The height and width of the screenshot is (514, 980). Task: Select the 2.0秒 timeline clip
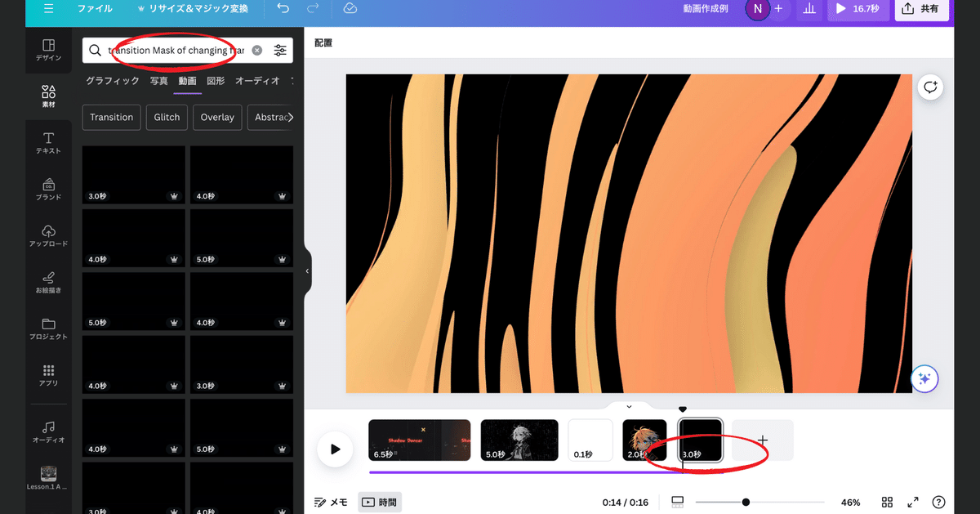click(x=644, y=440)
